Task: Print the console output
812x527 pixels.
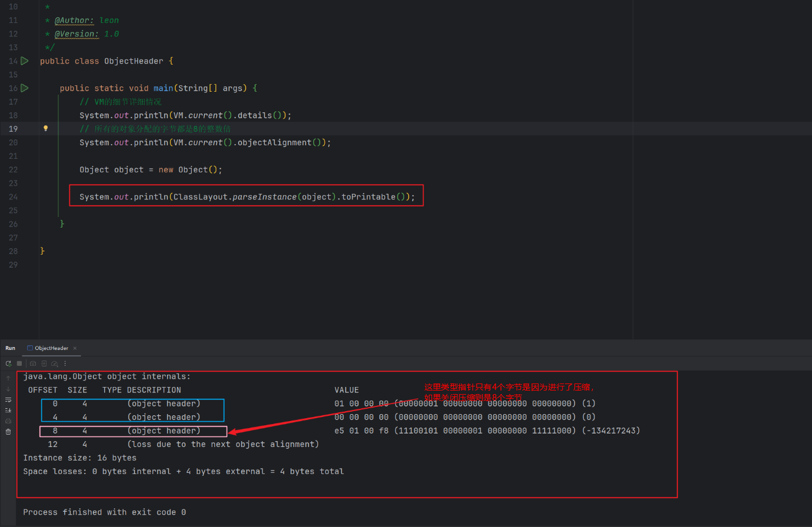Action: tap(8, 421)
